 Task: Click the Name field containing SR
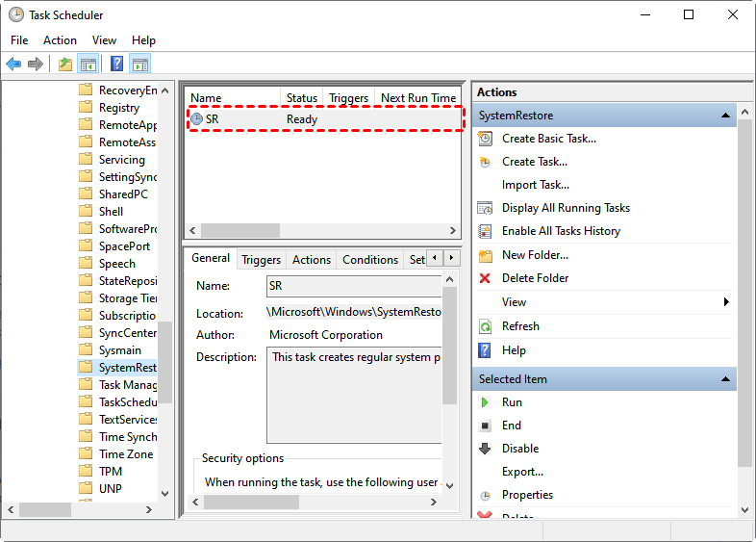[354, 286]
